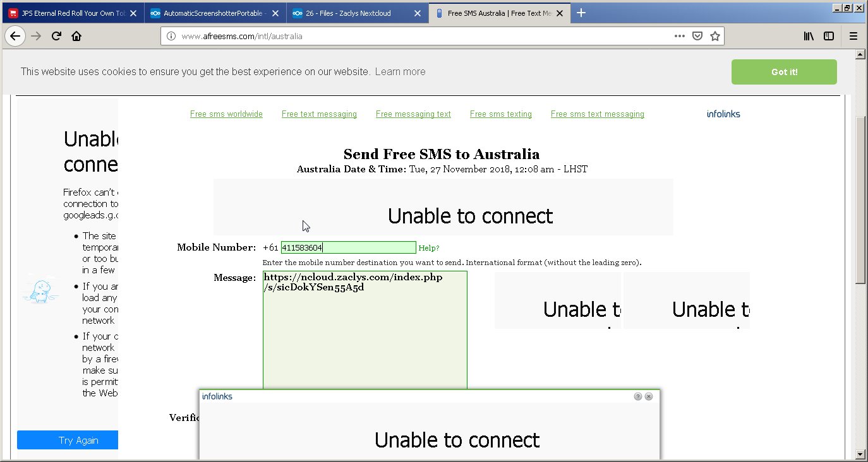
Task: Switch to JPS Eternal Red Roll tab
Action: point(73,13)
